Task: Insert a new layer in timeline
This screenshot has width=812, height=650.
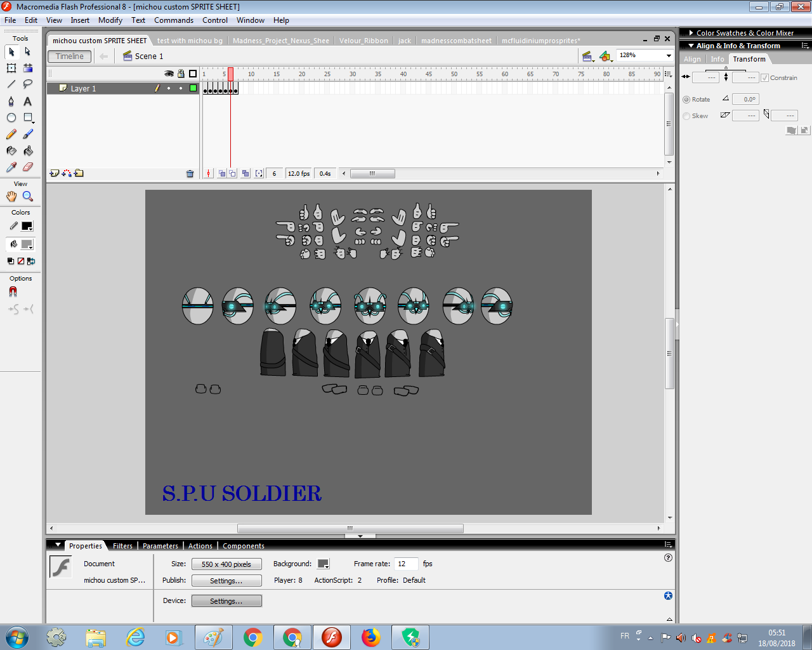Action: coord(55,173)
